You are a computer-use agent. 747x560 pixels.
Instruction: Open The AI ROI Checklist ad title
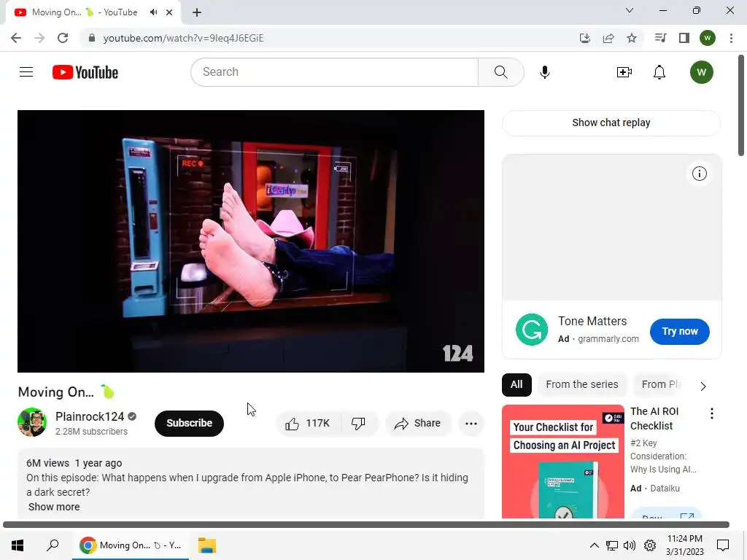pos(654,419)
